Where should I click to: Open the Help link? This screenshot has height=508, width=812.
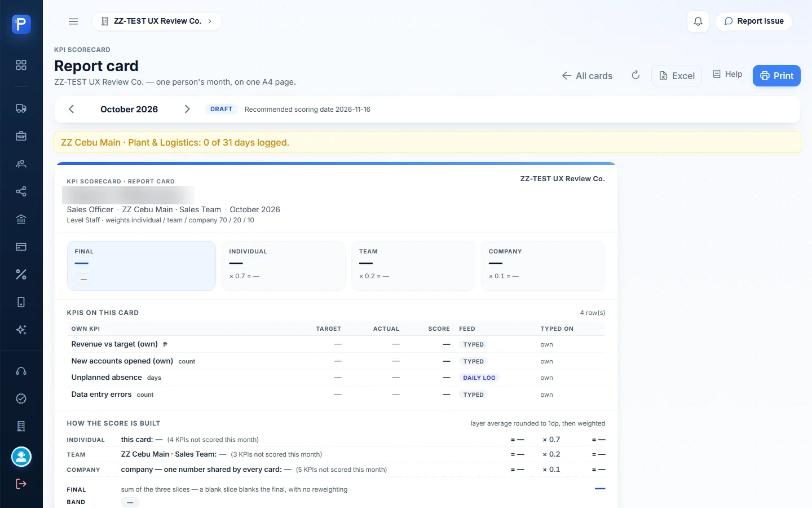[x=727, y=74]
